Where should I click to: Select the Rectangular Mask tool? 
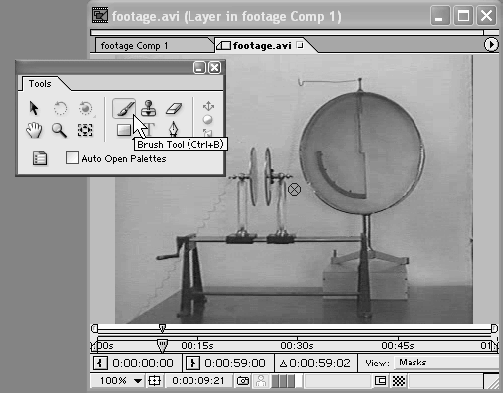[124, 130]
